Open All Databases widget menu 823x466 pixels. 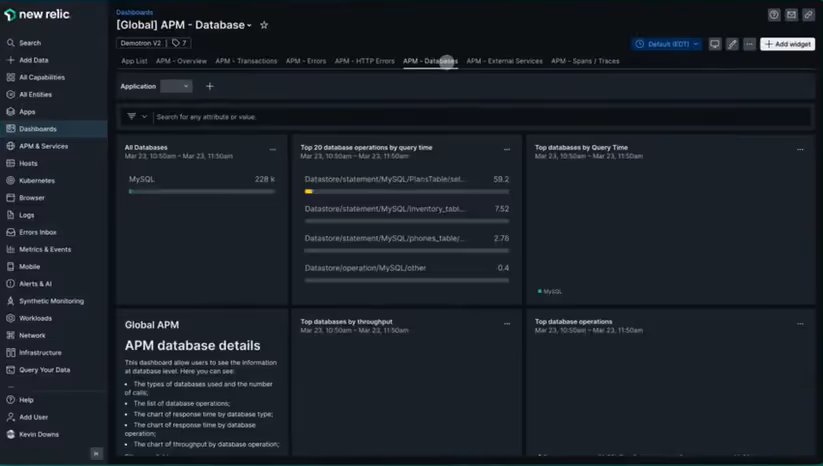[x=273, y=149]
